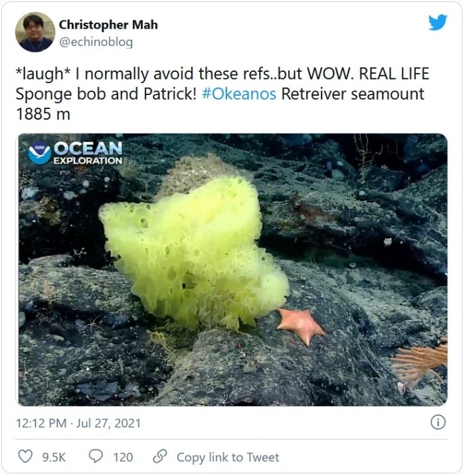Click the chain link icon
Viewport: 465px width, 476px height.
coord(159,457)
